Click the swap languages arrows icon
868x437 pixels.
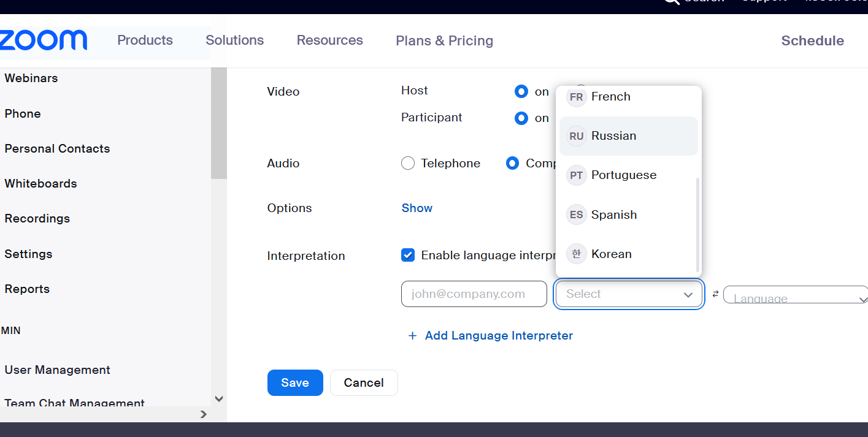tap(715, 294)
